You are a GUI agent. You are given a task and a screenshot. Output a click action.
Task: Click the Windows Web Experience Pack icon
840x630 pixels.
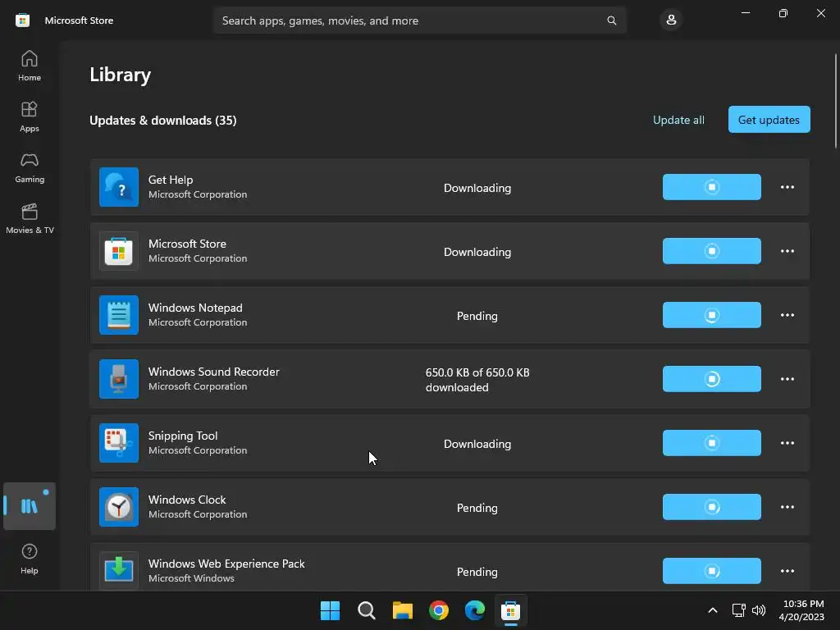point(119,571)
